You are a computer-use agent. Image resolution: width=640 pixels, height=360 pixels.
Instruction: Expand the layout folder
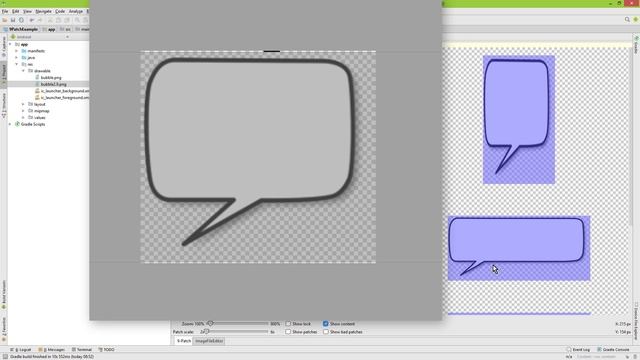[x=23, y=104]
